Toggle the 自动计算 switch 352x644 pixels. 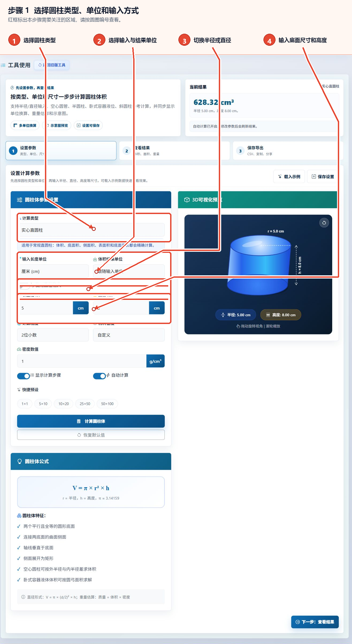coord(99,376)
